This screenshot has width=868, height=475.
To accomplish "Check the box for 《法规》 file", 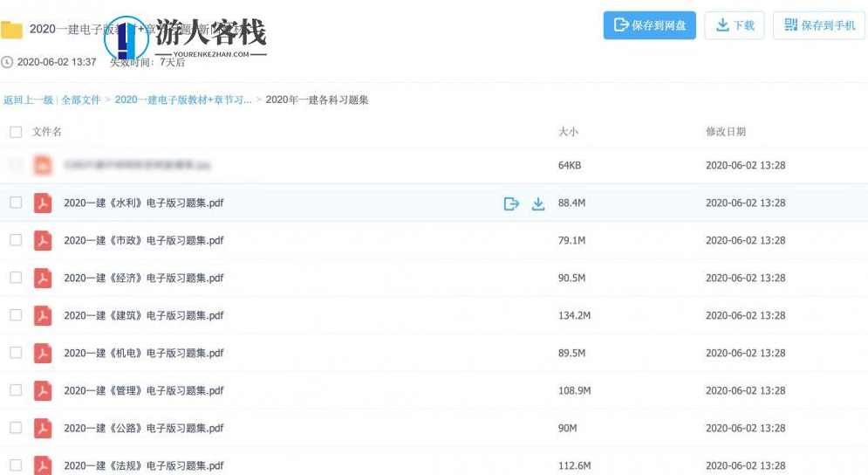I will pos(16,465).
